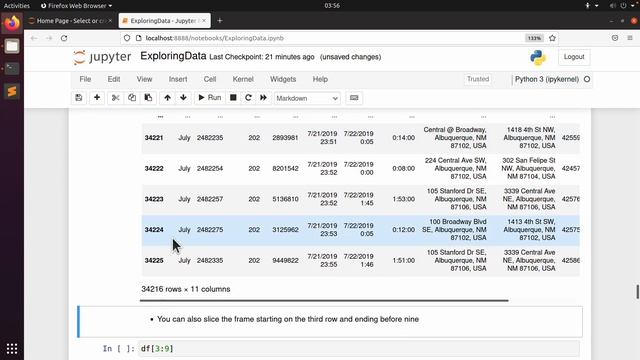Click the clock showing 03:56

tap(332, 6)
